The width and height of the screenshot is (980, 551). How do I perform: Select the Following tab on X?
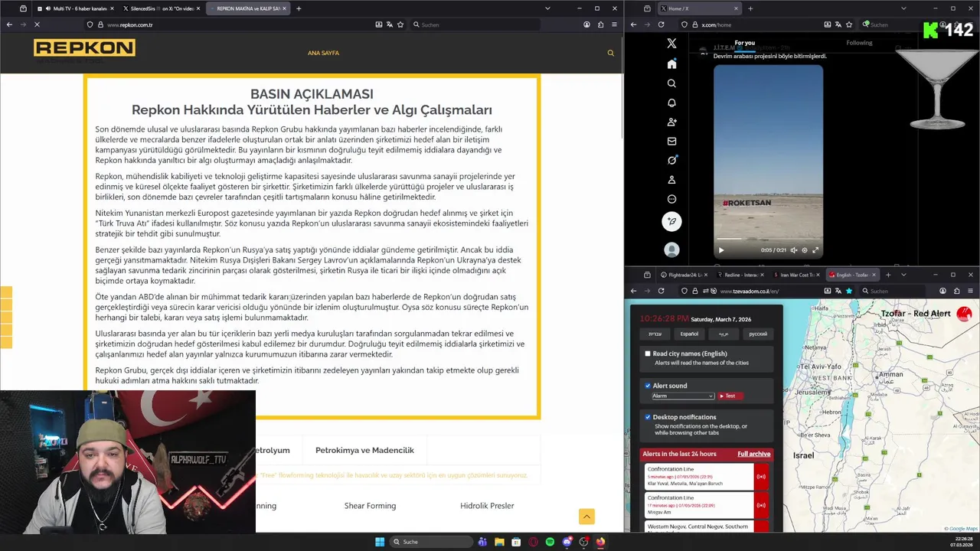click(859, 43)
